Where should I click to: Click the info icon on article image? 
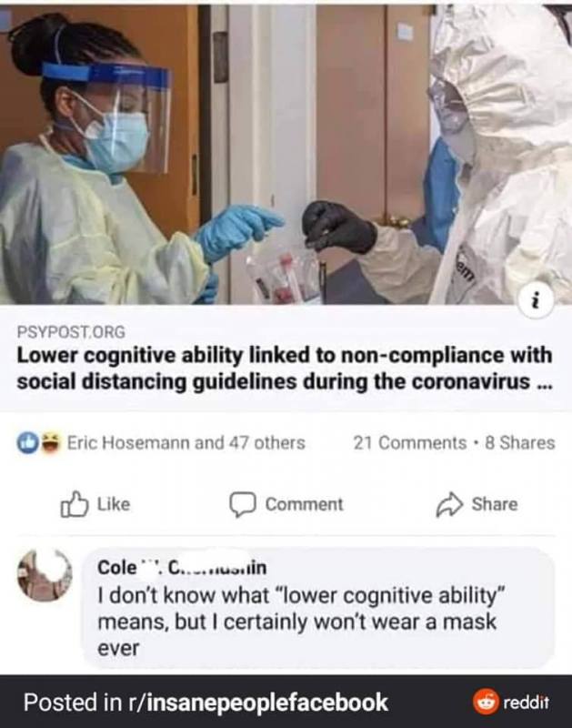(x=536, y=301)
